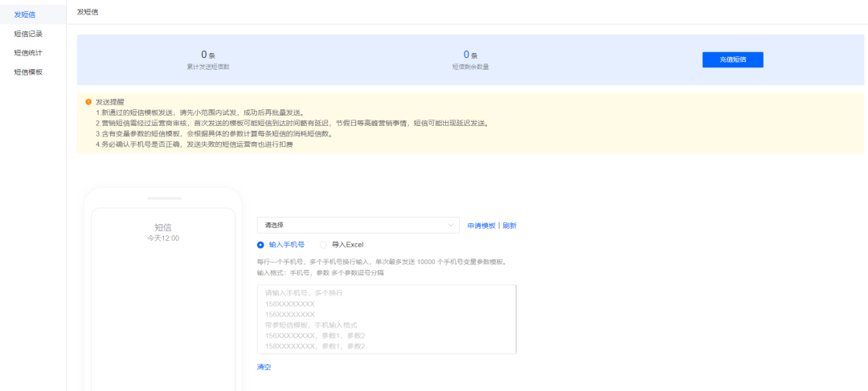Click the 清空 clear link
The width and height of the screenshot is (868, 391).
[x=264, y=367]
